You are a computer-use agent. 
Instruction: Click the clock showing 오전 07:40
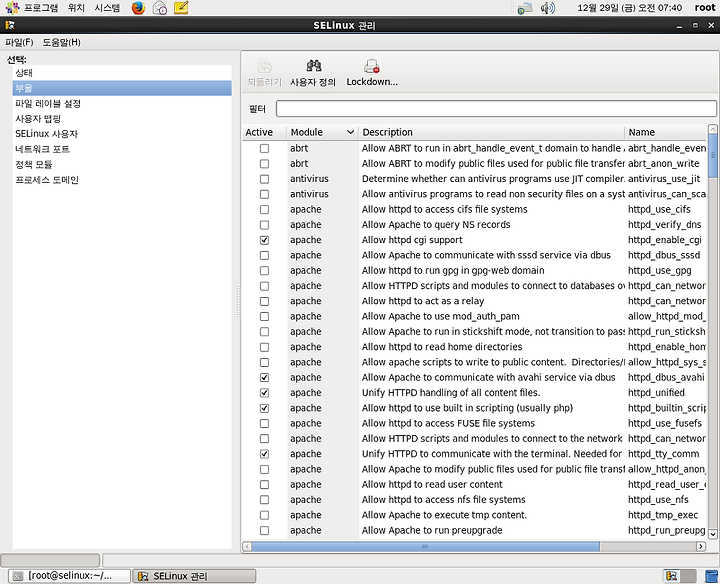point(630,8)
